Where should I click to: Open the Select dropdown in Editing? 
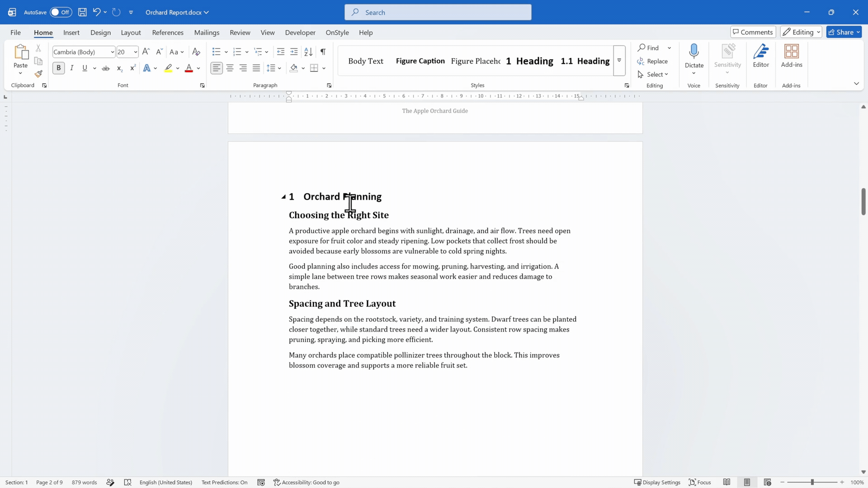coord(653,75)
